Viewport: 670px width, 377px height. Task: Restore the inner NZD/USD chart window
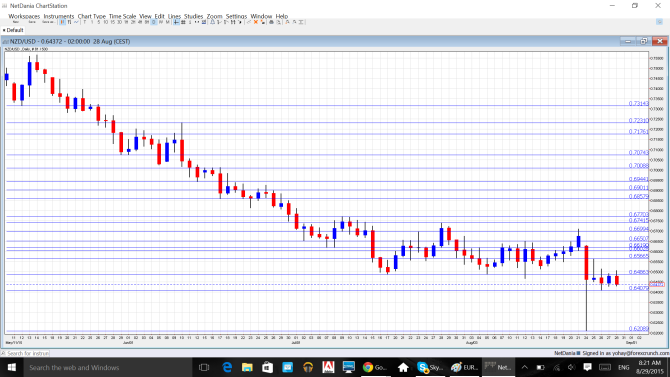[x=644, y=41]
